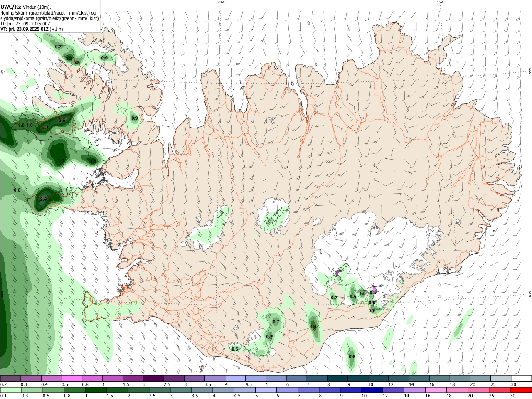Click the dark teal swatch labelled 9 in top legend row
The image size is (532, 399).
pos(337,378)
